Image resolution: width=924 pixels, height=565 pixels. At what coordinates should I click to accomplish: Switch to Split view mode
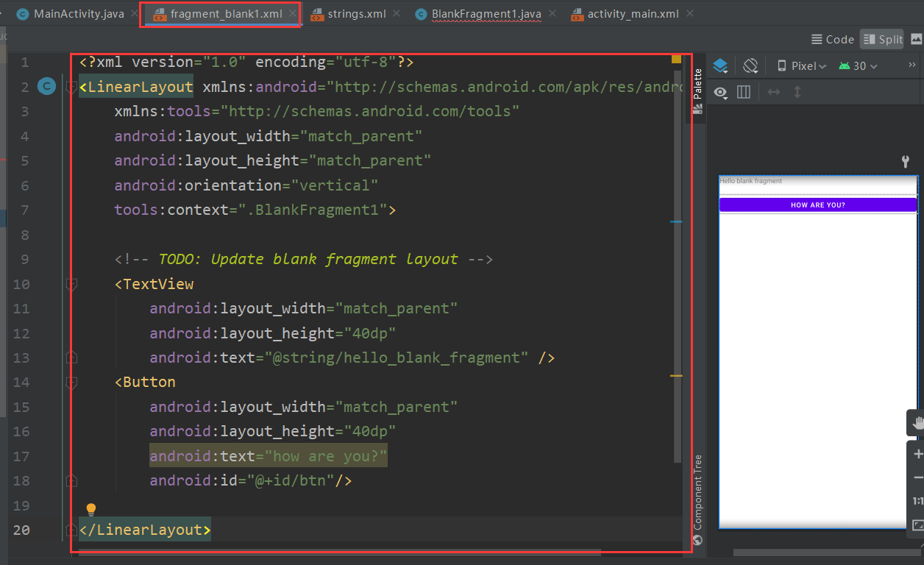(881, 39)
